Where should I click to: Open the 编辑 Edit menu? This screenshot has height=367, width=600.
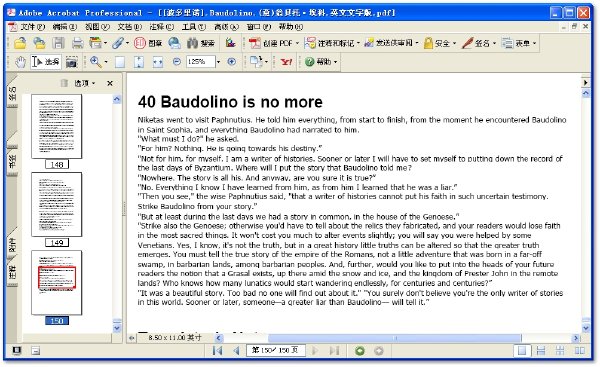64,27
